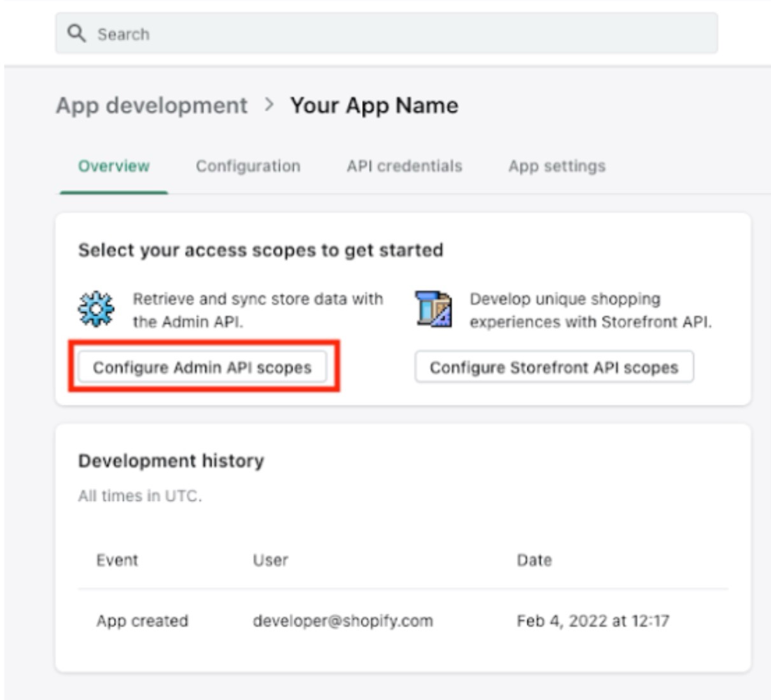Go back to App development breadcrumb
This screenshot has width=771, height=700.
[151, 105]
